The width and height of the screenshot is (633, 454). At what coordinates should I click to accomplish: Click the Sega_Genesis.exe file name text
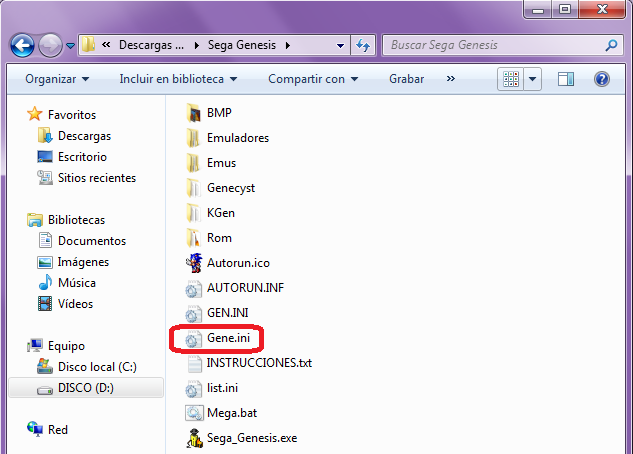pyautogui.click(x=252, y=438)
